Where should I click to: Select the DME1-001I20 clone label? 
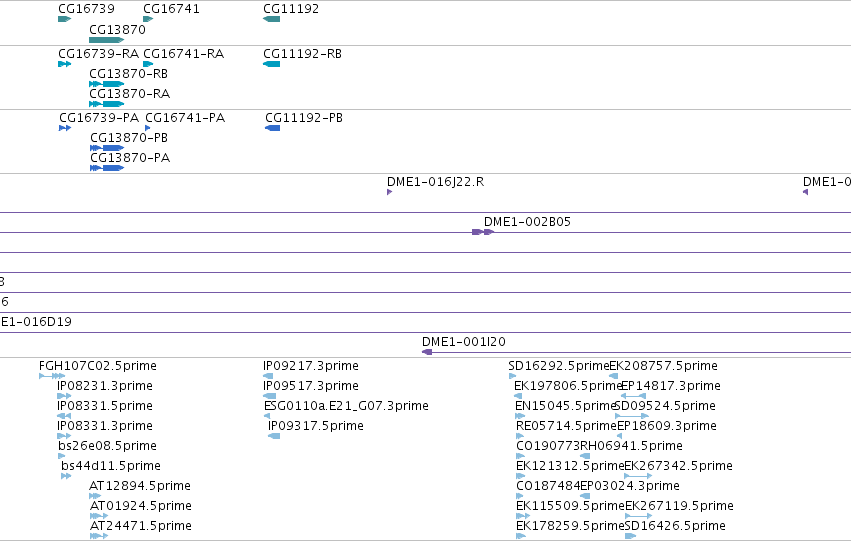click(463, 342)
